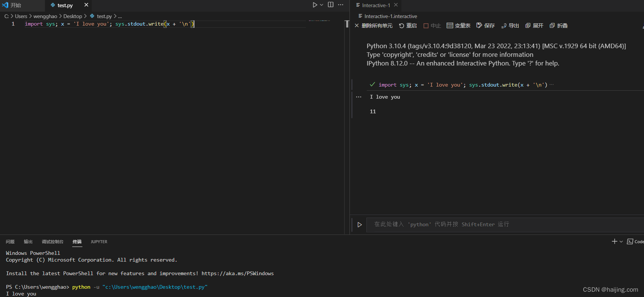The height and width of the screenshot is (297, 644).
Task: Click 删除所有单元 to clear all cells
Action: [374, 26]
